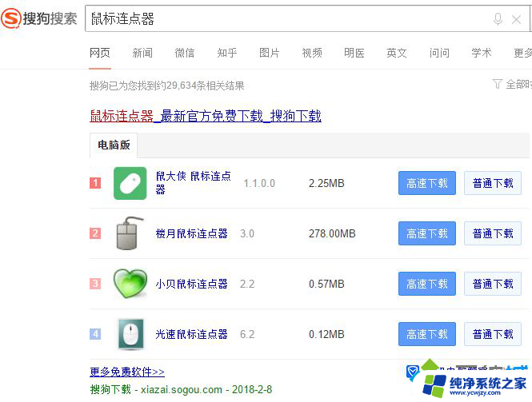
Task: Open the 小贝鼠标连点器 link
Action: pos(192,284)
